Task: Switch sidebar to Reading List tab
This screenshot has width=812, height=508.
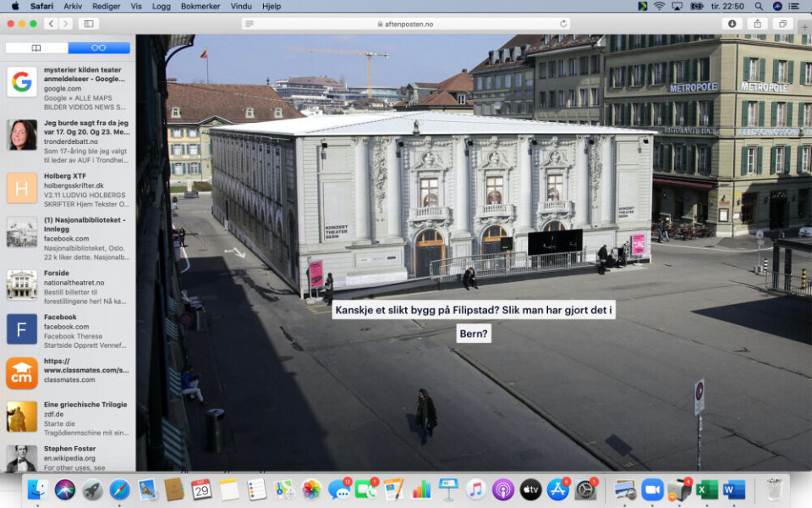Action: point(99,47)
